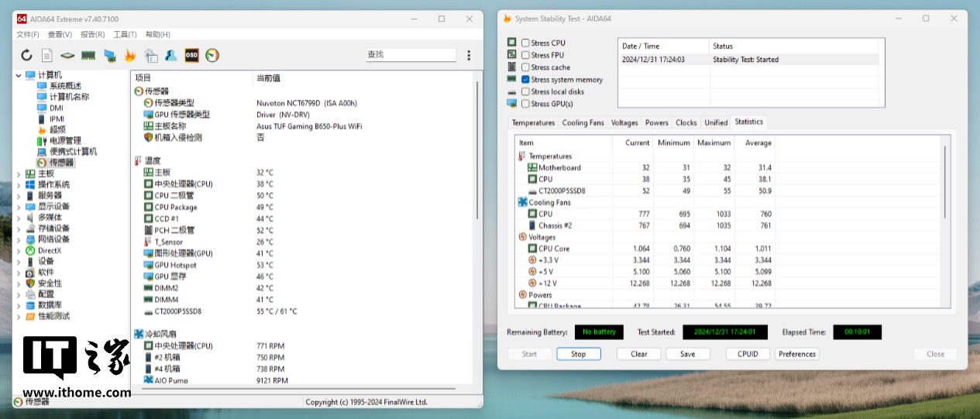The height and width of the screenshot is (419, 980).
Task: Expand the 存储设备 tree node
Action: click(19, 228)
